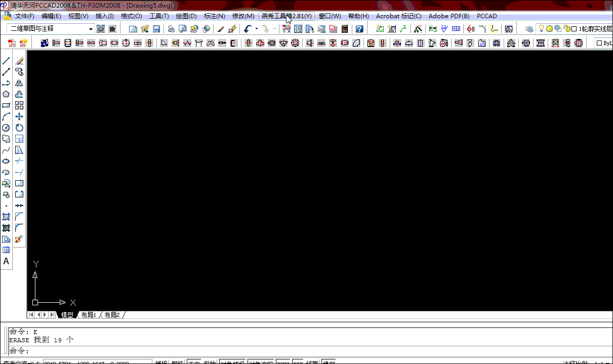Image resolution: width=613 pixels, height=364 pixels.
Task: Click the Print plot icon
Action: [171, 29]
